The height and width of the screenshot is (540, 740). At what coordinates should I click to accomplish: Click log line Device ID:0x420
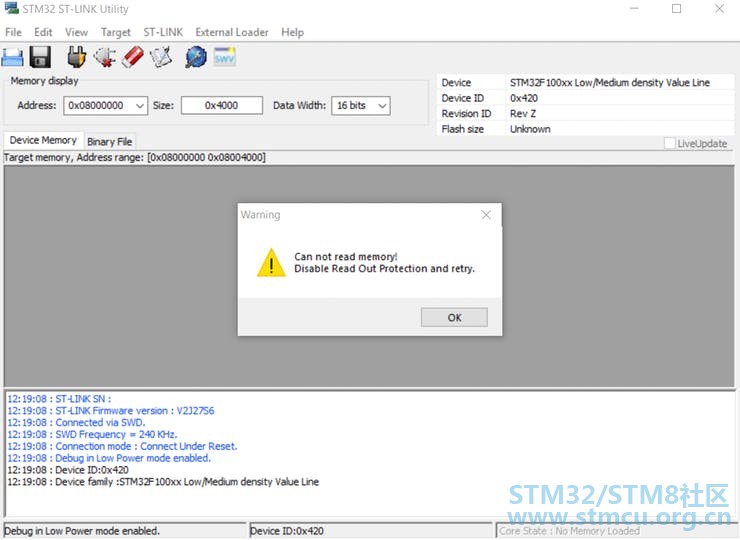click(67, 470)
